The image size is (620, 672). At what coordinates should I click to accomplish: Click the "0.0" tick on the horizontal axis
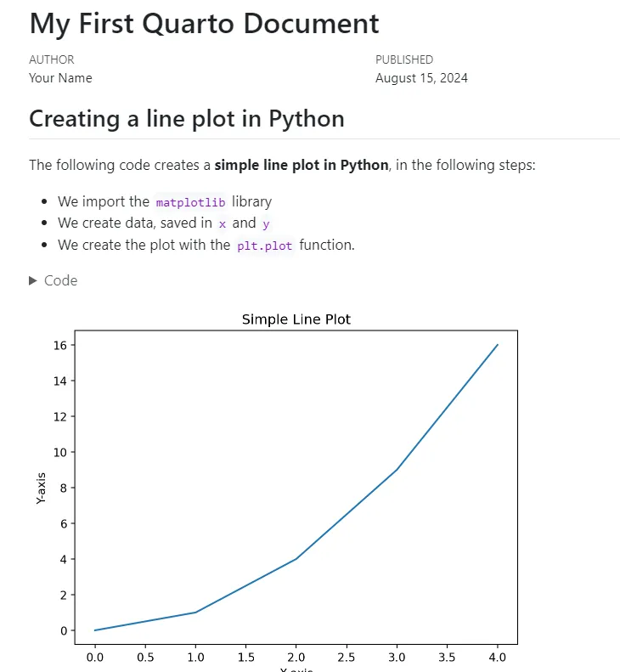(x=95, y=657)
